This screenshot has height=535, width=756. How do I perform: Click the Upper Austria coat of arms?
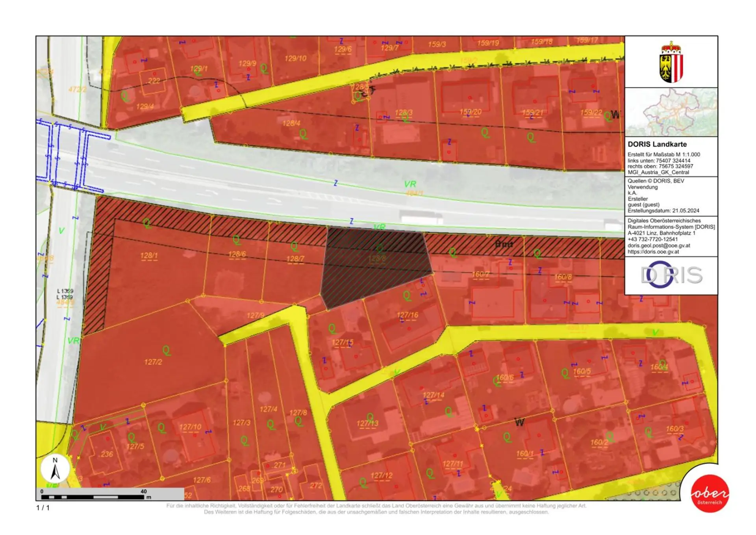(671, 62)
